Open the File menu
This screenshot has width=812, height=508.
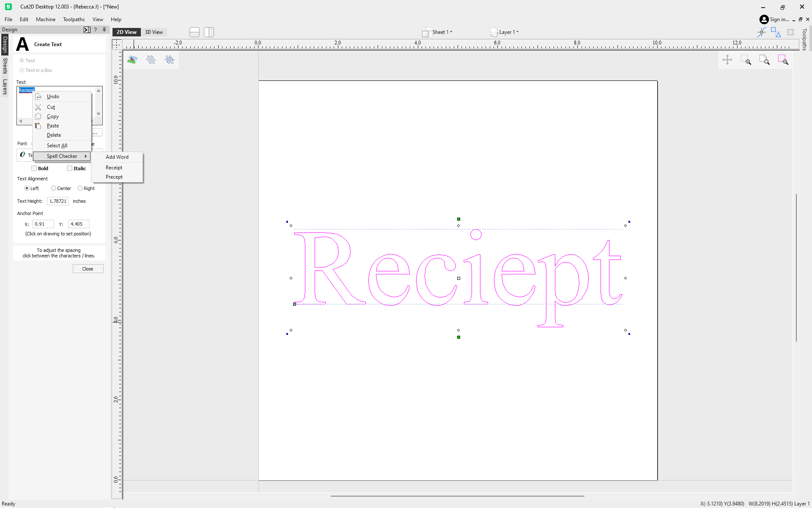point(8,19)
